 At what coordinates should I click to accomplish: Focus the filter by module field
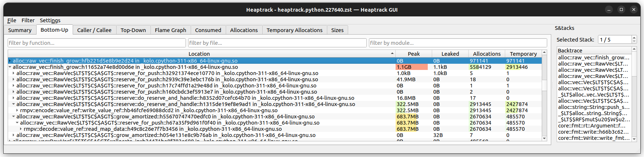(458, 43)
